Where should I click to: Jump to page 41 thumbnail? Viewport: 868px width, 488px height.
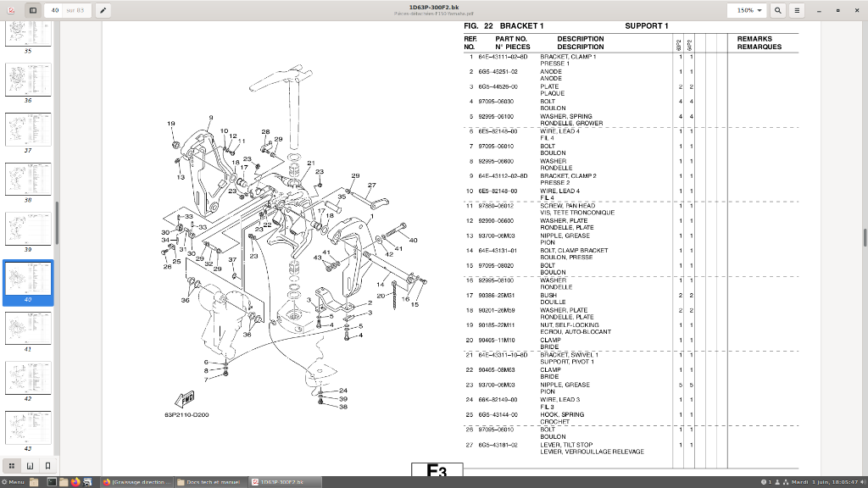(28, 329)
